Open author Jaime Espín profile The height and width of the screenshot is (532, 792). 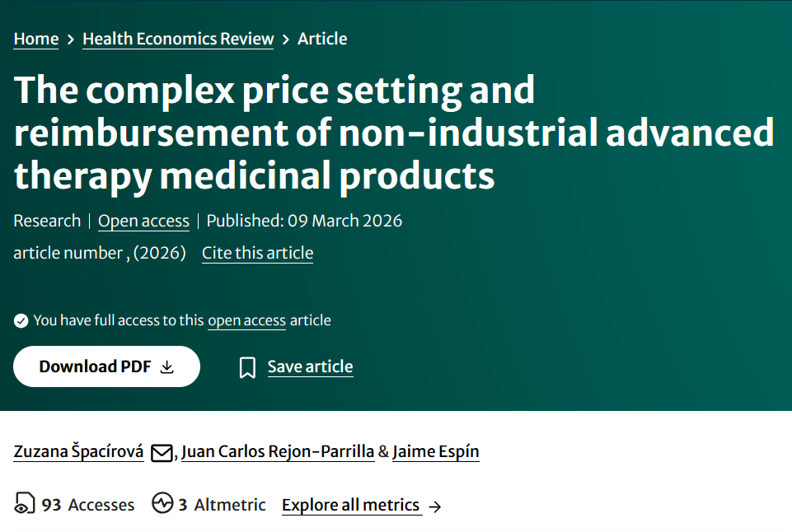point(435,451)
